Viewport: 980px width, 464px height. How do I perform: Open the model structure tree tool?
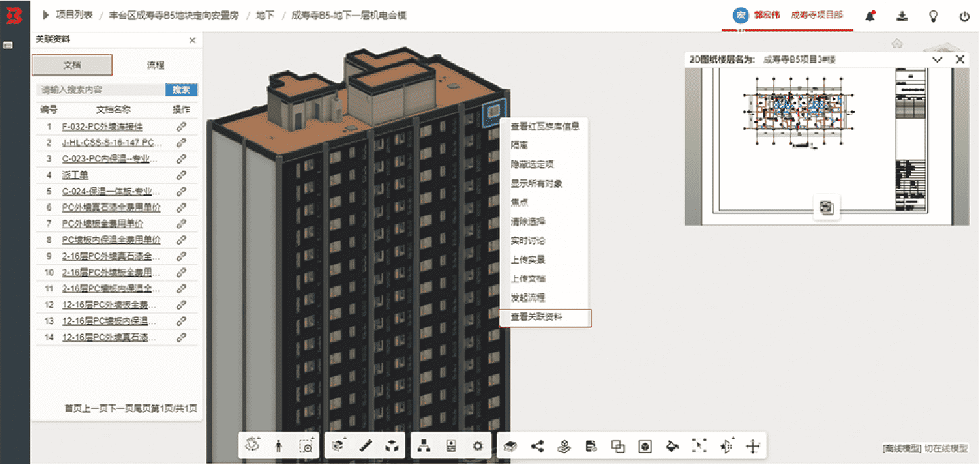[x=423, y=446]
